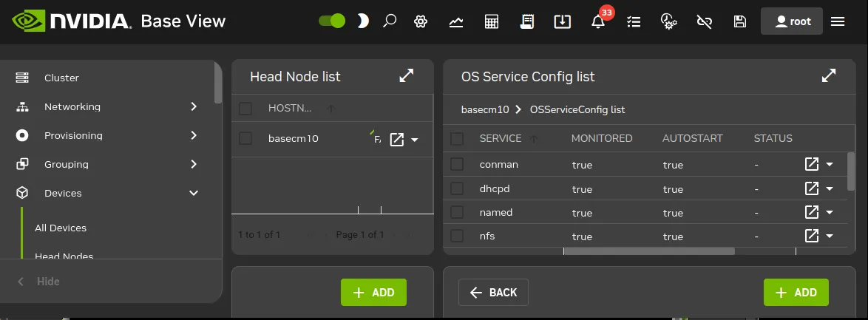Image resolution: width=868 pixels, height=320 pixels.
Task: Toggle select-all checkbox in Head Node list
Action: coord(245,109)
